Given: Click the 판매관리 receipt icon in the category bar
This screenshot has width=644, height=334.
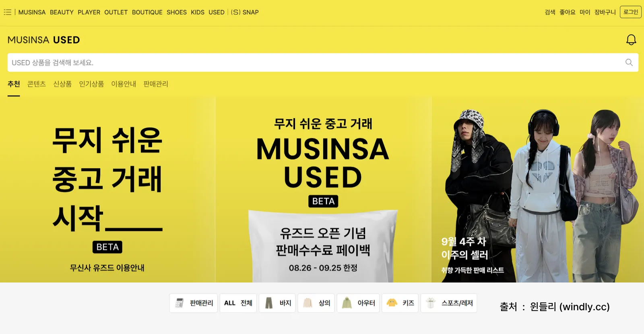Looking at the screenshot, I should [180, 303].
